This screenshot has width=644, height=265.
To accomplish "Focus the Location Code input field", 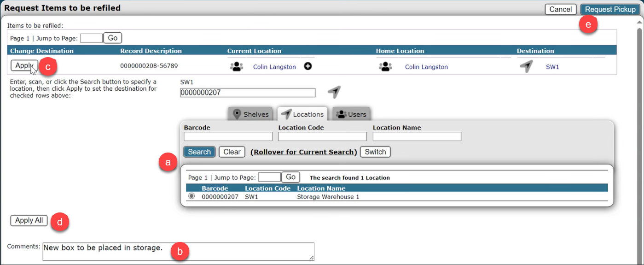I will pos(322,136).
